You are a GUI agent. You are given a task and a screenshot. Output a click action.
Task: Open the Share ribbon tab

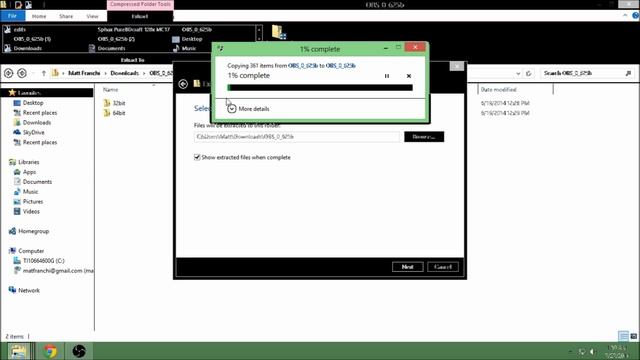coord(66,16)
